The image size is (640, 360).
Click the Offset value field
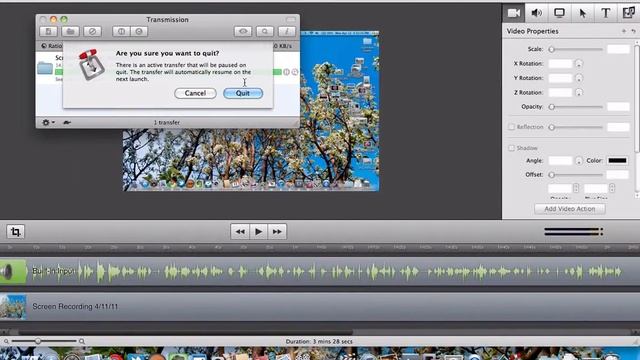tap(618, 175)
